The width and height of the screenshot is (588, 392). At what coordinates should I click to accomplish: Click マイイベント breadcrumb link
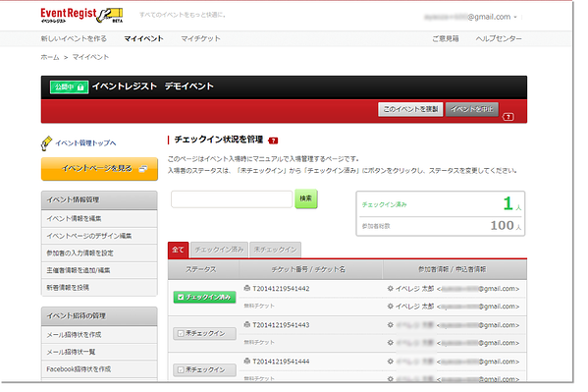90,57
